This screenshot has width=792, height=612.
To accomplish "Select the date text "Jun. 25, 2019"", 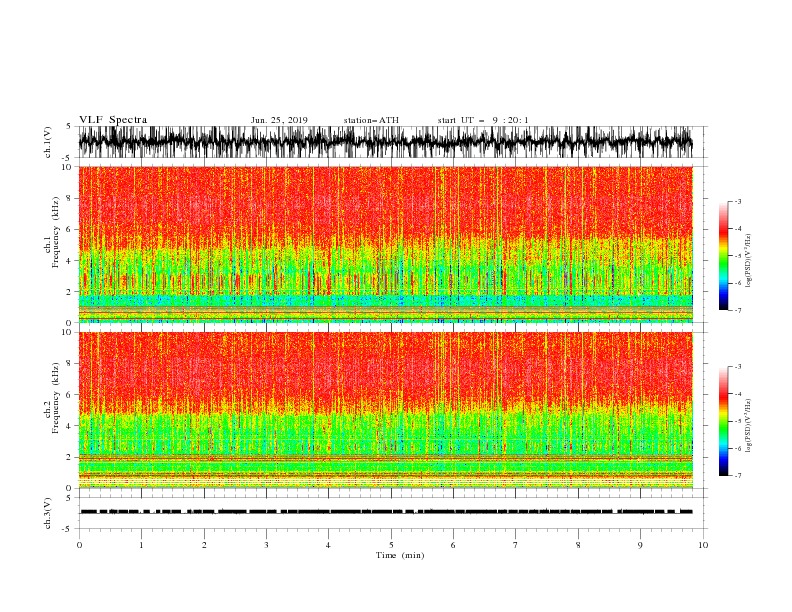I will [x=279, y=120].
